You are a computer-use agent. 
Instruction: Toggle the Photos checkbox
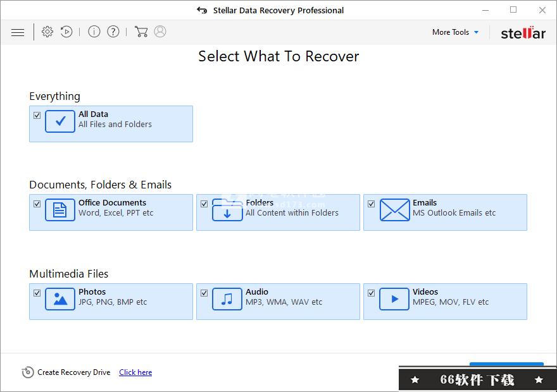[37, 293]
